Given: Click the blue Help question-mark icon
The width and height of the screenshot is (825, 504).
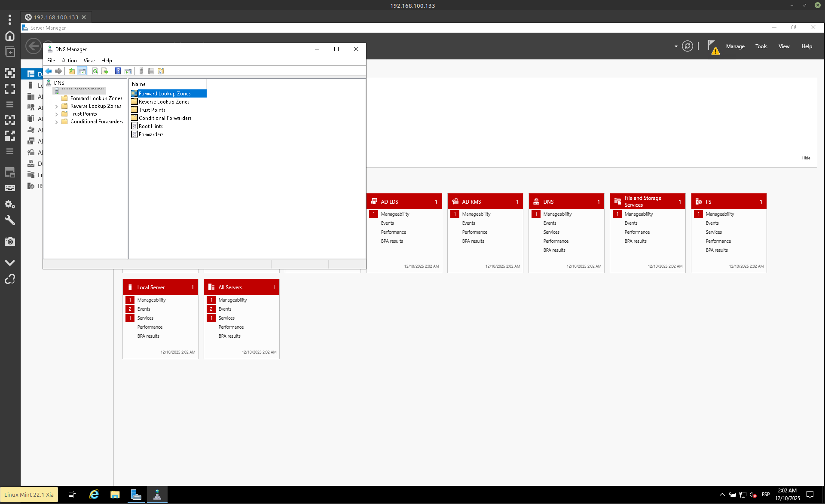Looking at the screenshot, I should pos(118,71).
